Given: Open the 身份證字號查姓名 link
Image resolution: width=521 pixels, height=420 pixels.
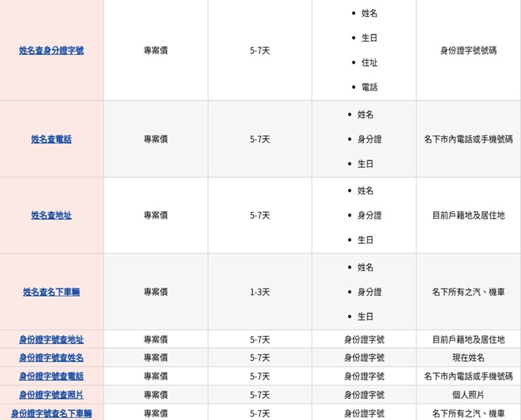Looking at the screenshot, I should pos(51,358).
